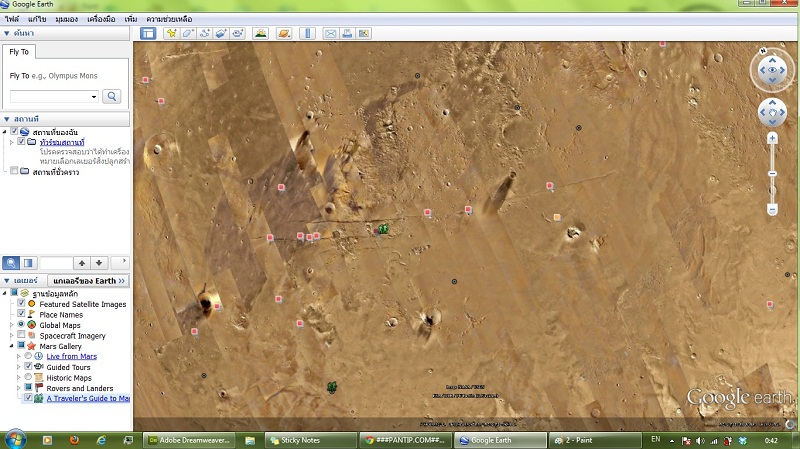
Task: Switch to Adobe Dreamweaver taskbar window
Action: click(189, 440)
